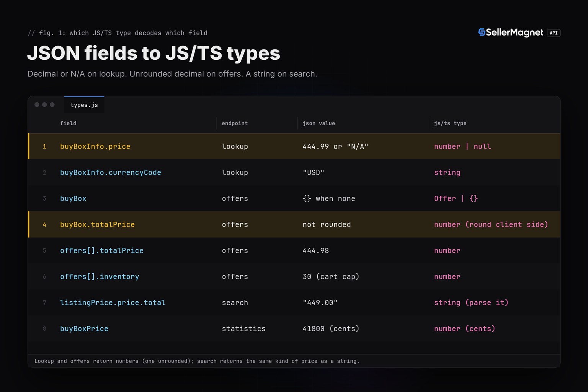The image size is (588, 392).
Task: Click the "{} when none" json value
Action: coord(329,199)
